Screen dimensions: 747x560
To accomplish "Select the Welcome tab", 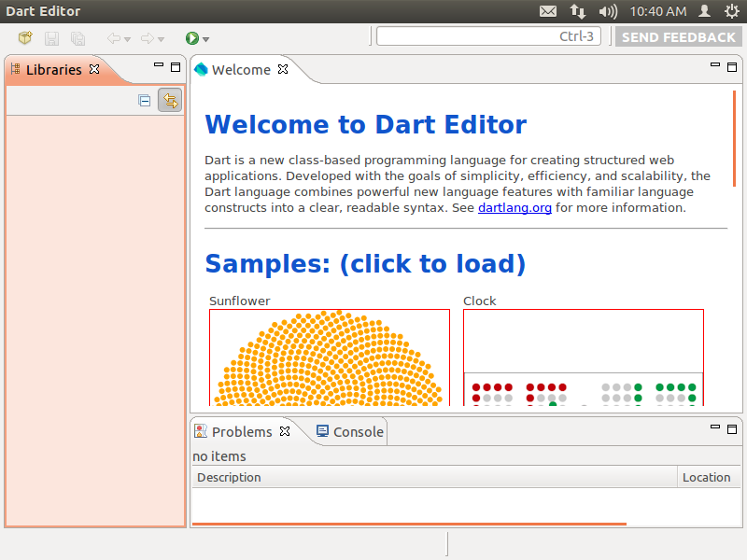I will [x=241, y=69].
